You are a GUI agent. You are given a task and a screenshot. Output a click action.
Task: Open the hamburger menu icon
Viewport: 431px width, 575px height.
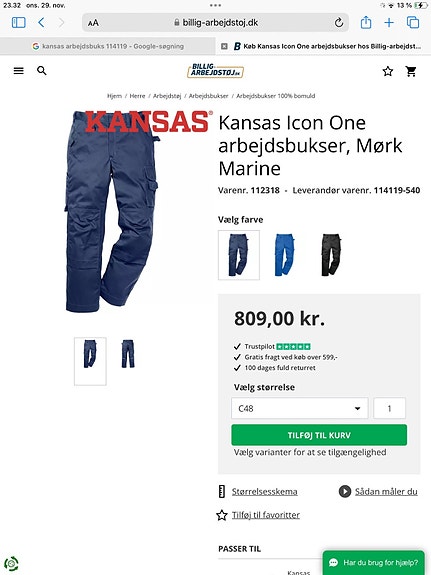point(18,71)
